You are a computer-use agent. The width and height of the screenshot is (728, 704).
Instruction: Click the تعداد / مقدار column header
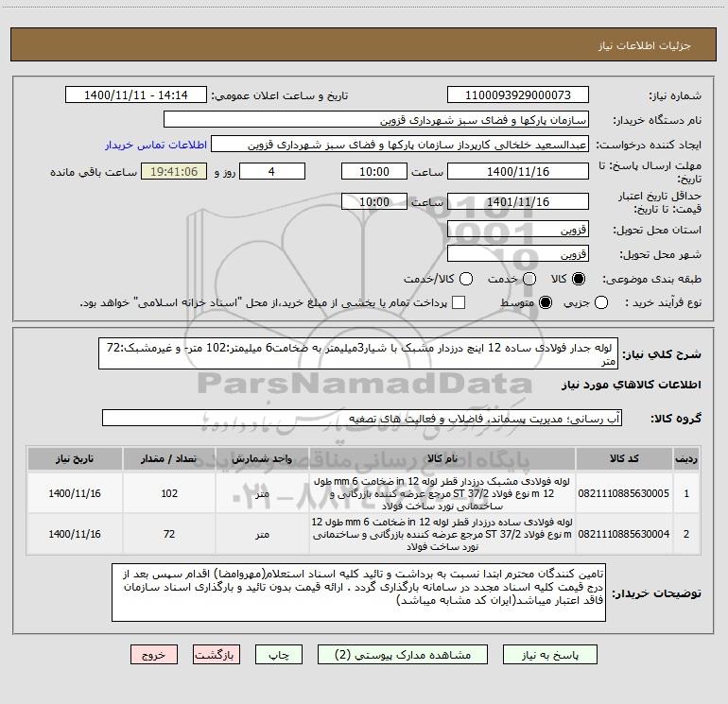pyautogui.click(x=169, y=459)
